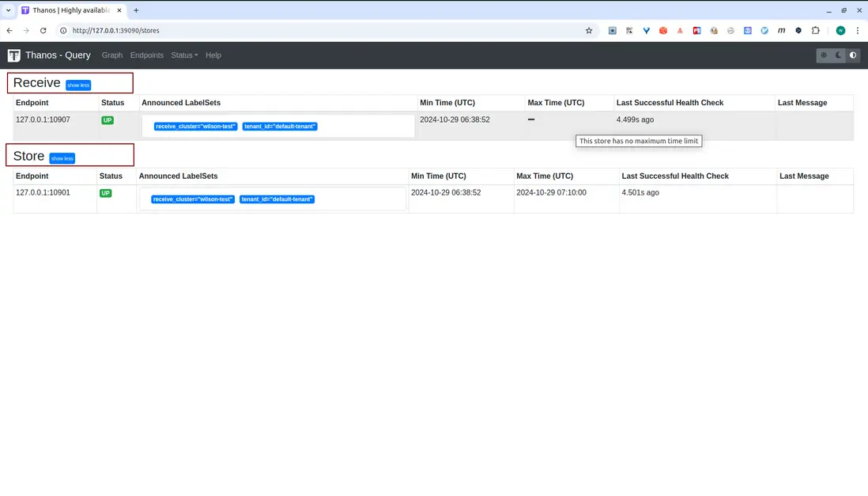Collapse Receive section with show less
The image size is (868, 496).
[x=78, y=85]
